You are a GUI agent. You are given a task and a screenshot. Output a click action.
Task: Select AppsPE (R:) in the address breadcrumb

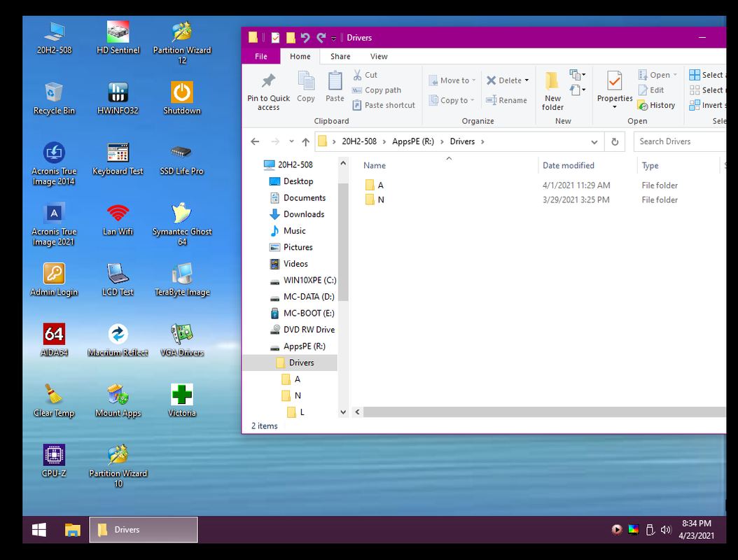413,141
